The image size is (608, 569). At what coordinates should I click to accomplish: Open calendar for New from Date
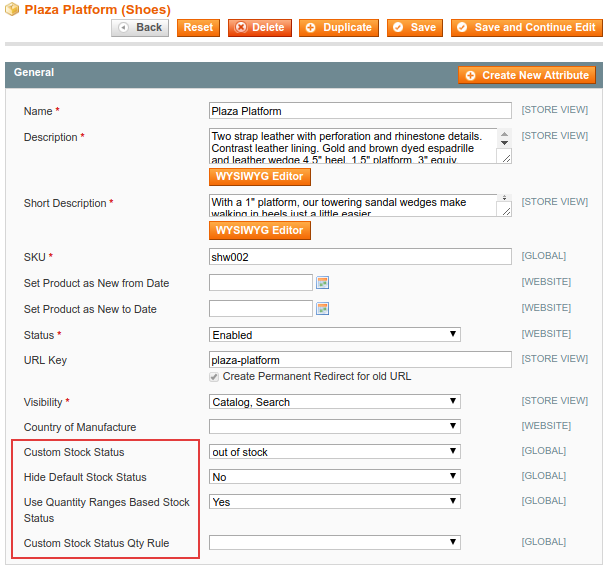pyautogui.click(x=323, y=283)
